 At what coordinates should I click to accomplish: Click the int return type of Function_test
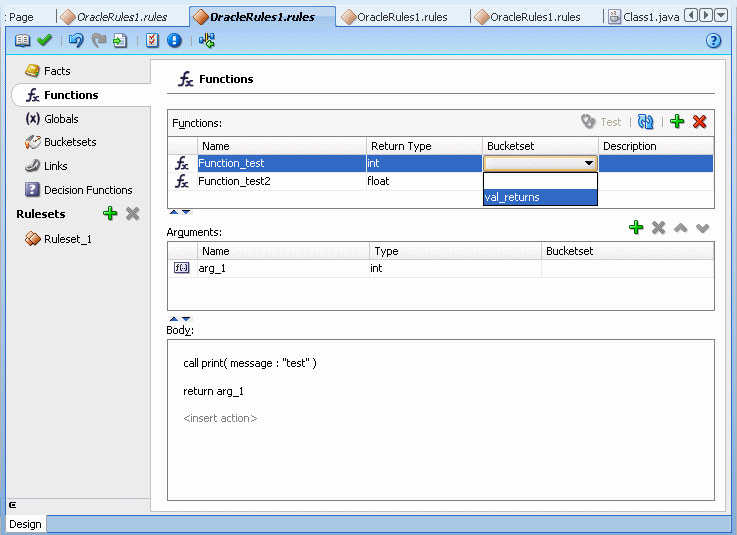(424, 163)
